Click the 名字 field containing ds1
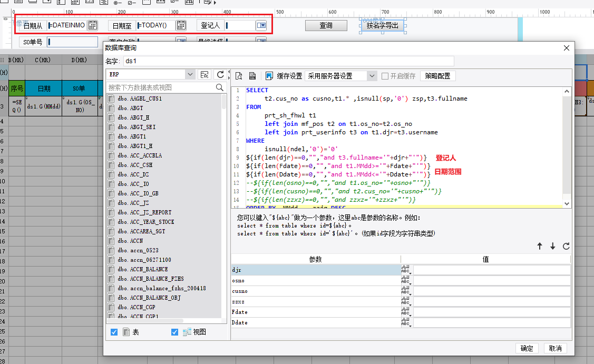594x364 pixels. [x=289, y=61]
